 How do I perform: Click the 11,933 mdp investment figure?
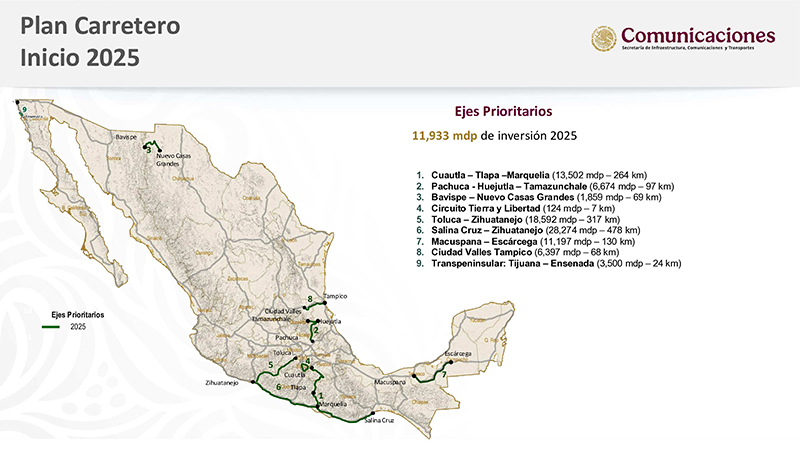click(444, 134)
